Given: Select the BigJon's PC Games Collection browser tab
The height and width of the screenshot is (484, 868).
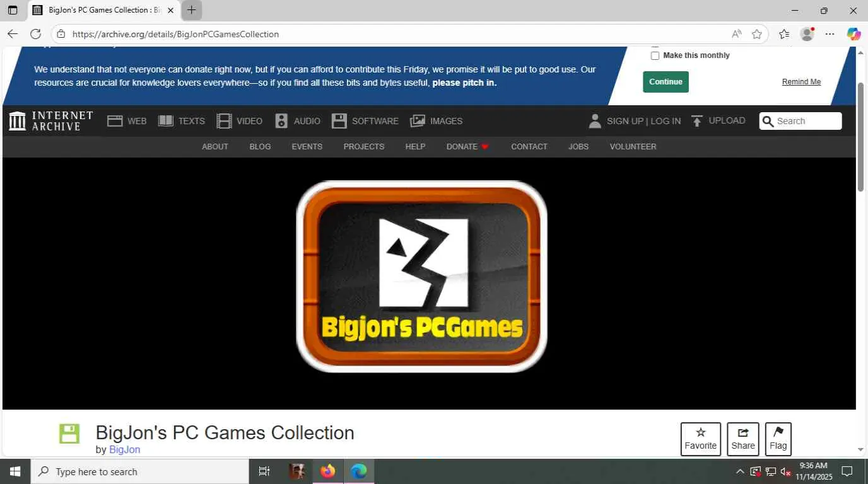Looking at the screenshot, I should click(x=104, y=10).
